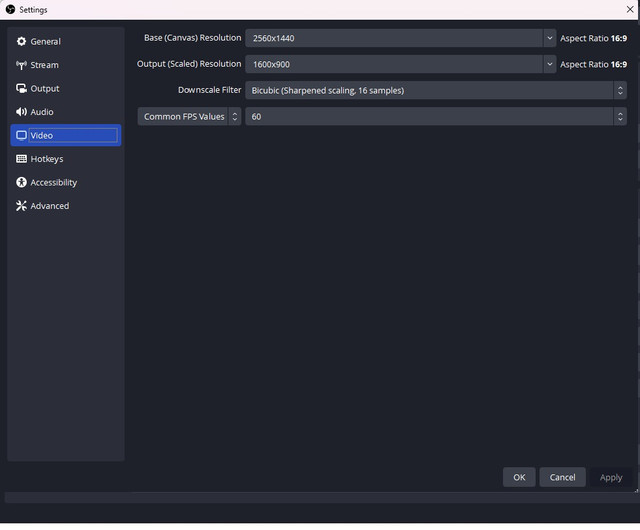The height and width of the screenshot is (530, 640).
Task: Click the Hotkeys keyboard icon
Action: (21, 159)
